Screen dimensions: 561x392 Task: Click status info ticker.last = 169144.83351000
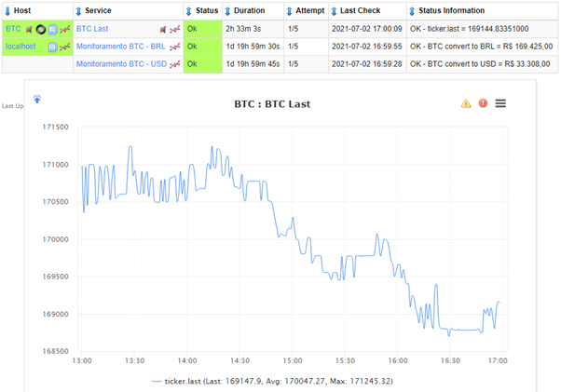[x=469, y=29]
